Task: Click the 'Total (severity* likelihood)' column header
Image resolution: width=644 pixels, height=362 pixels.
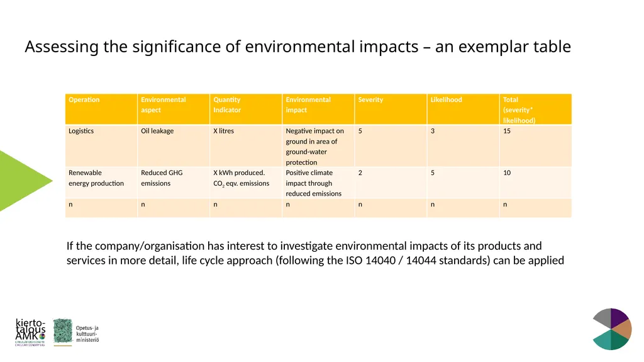Action: (536, 109)
